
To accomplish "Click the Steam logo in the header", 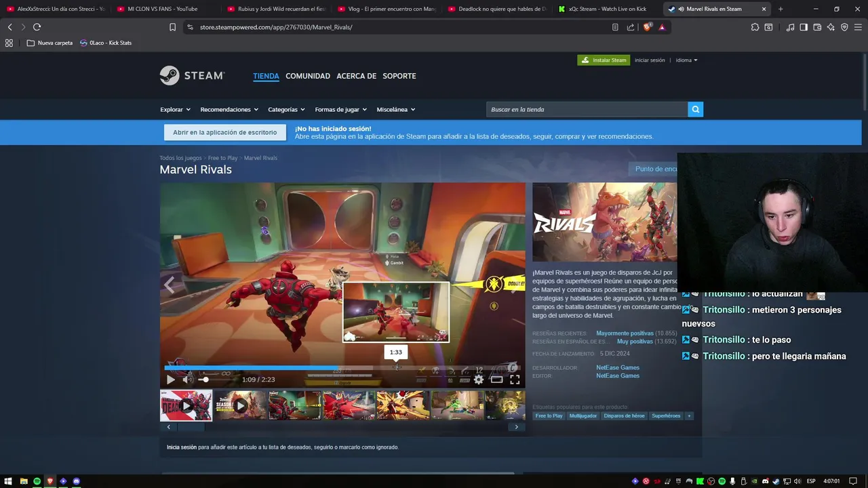I will [x=192, y=76].
